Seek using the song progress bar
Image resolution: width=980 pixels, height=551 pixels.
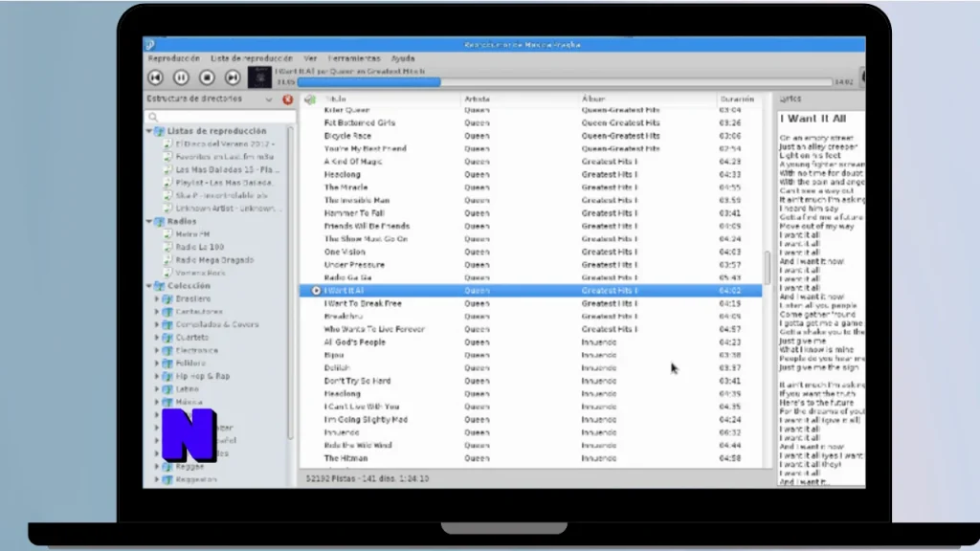click(565, 82)
